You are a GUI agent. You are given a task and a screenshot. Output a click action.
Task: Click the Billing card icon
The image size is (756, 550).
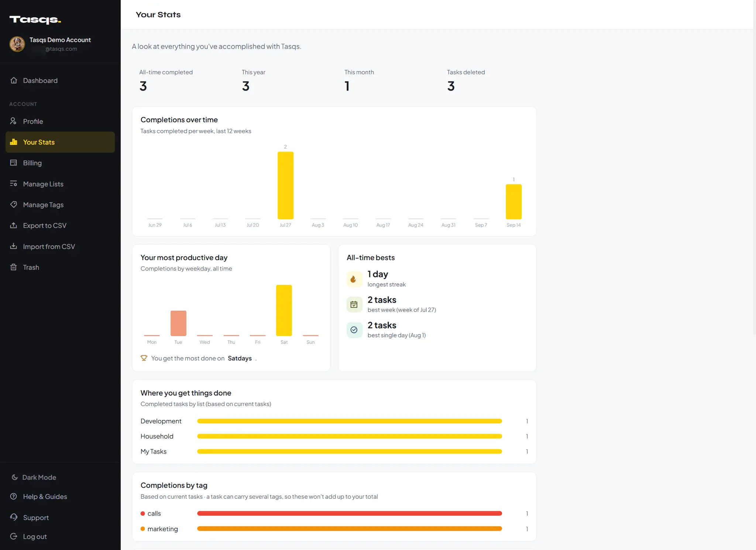(14, 163)
